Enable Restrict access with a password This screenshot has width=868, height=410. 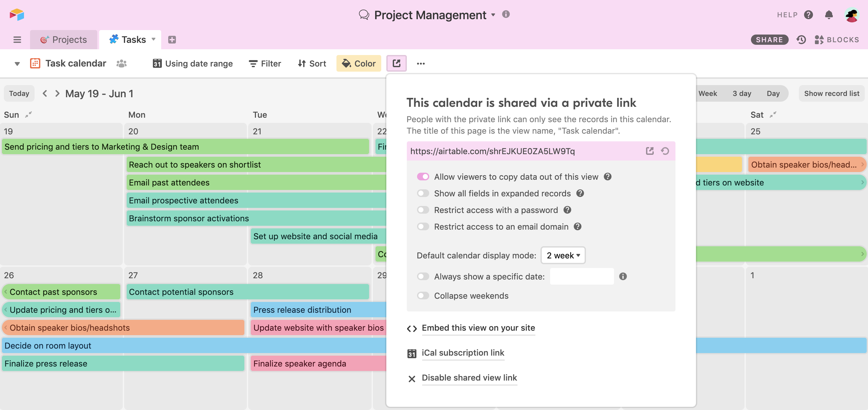(423, 210)
